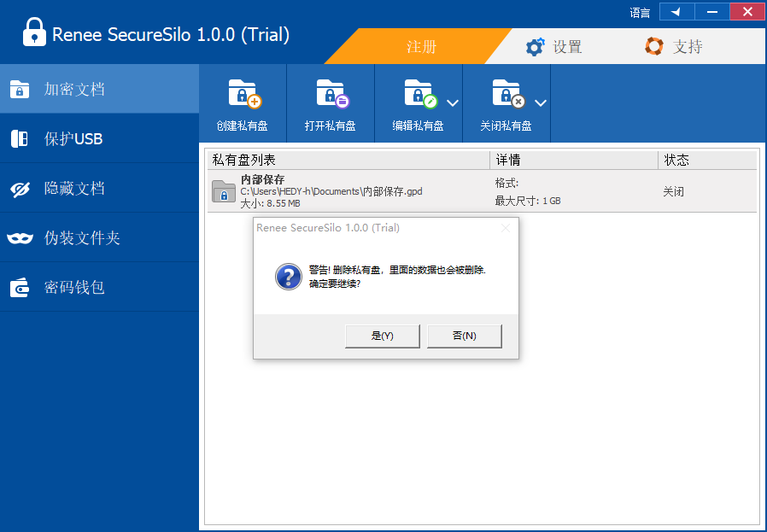Expand the 关闭私有盘 dropdown arrow
This screenshot has height=532, width=767.
[x=541, y=103]
